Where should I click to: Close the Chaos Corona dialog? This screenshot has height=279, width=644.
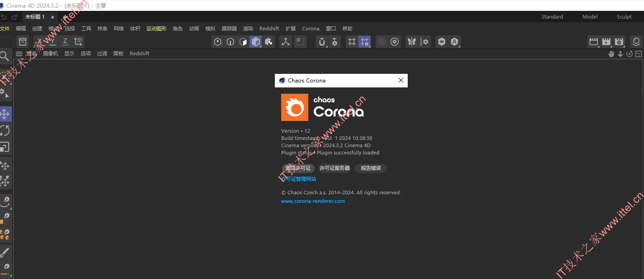[x=401, y=80]
